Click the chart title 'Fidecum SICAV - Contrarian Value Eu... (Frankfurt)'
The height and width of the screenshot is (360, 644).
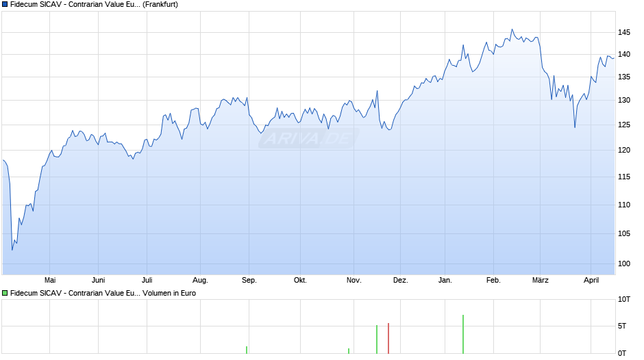point(94,5)
